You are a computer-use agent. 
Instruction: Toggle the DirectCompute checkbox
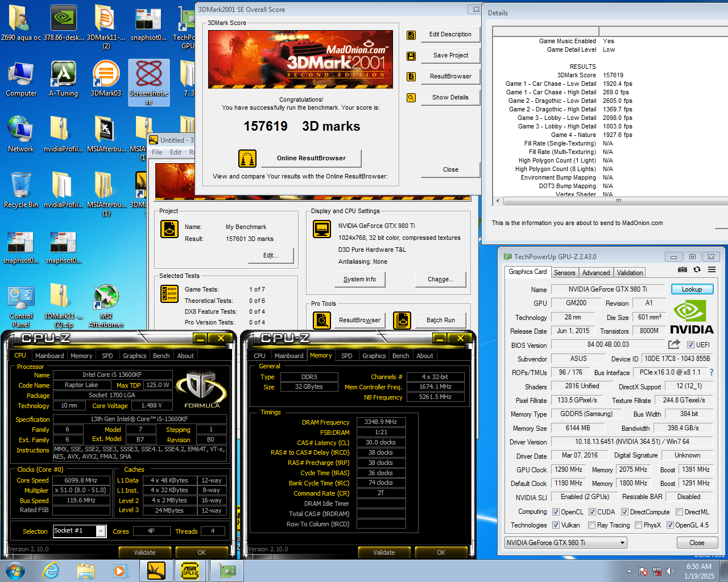click(624, 512)
